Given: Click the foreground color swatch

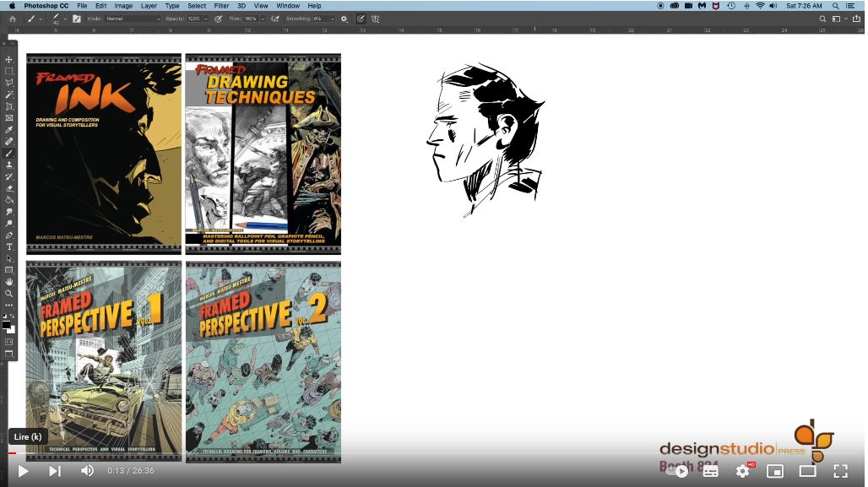Looking at the screenshot, I should [x=6, y=324].
